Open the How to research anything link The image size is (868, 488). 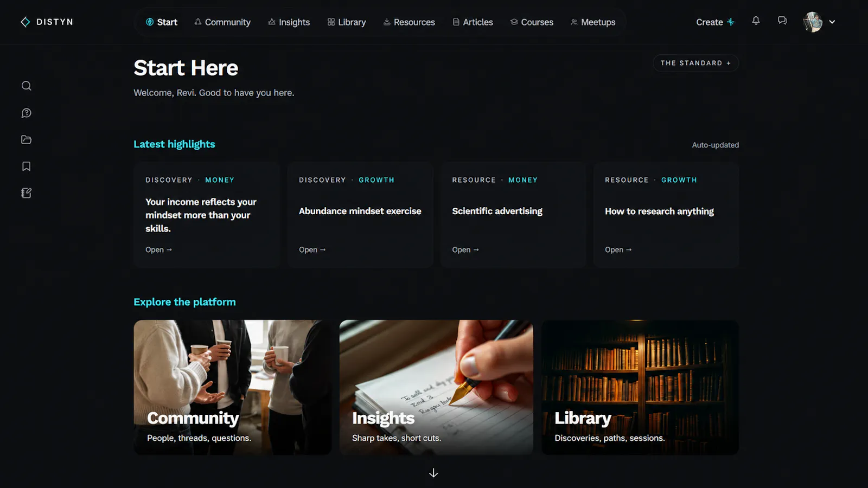(618, 249)
